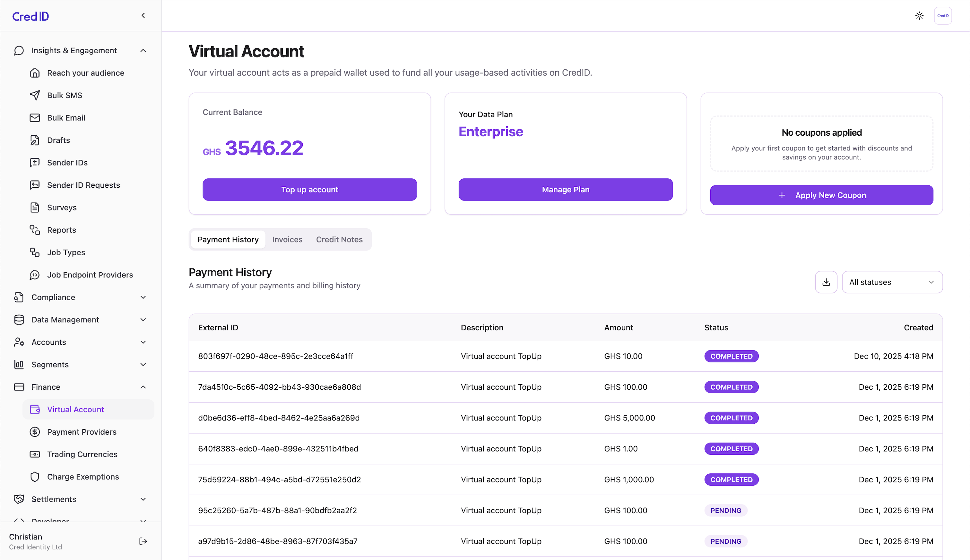
Task: Collapse the sidebar with the chevron button
Action: coord(143,15)
